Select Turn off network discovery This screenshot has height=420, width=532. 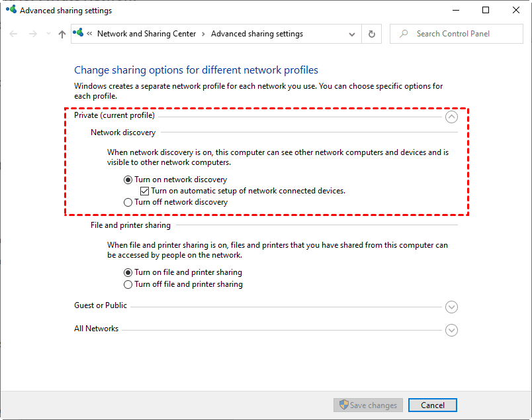[128, 203]
